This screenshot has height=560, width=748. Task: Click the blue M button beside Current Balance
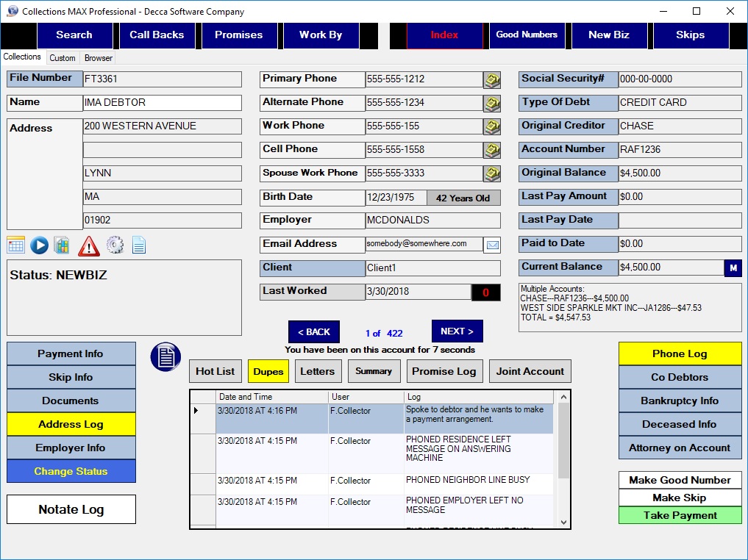click(733, 268)
